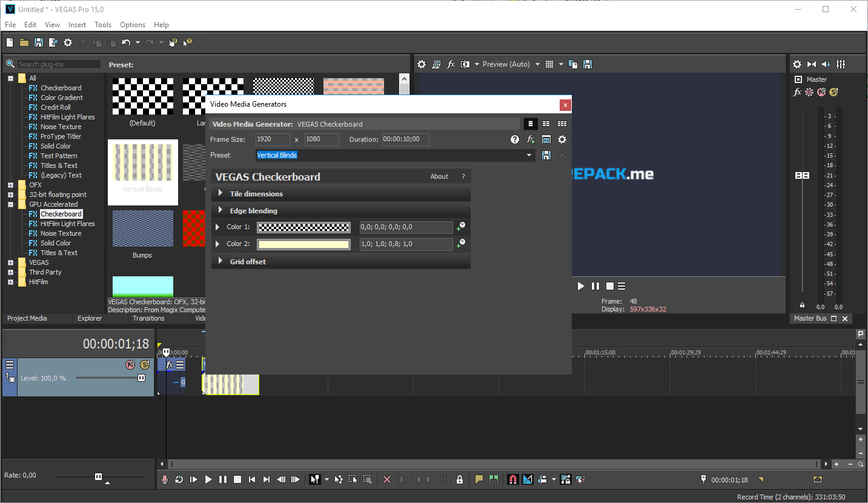The image size is (868, 503).
Task: Toggle track Solo button on video track
Action: pyautogui.click(x=144, y=365)
